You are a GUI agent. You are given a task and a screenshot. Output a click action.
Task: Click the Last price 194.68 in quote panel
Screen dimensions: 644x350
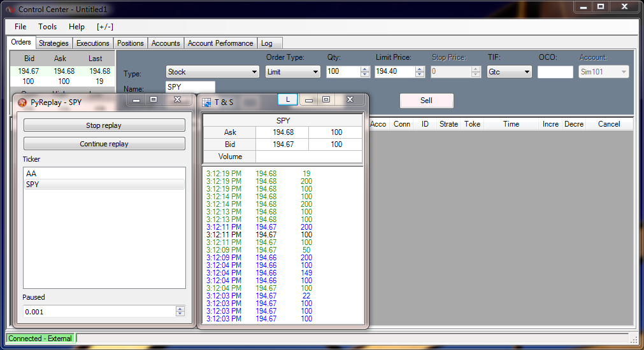tap(100, 71)
